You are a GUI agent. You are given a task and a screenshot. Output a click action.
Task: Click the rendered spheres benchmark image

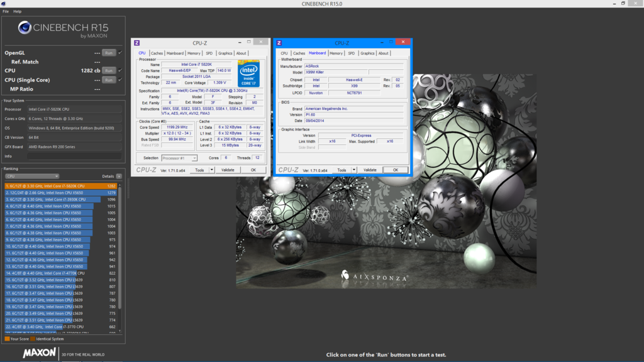[386, 181]
